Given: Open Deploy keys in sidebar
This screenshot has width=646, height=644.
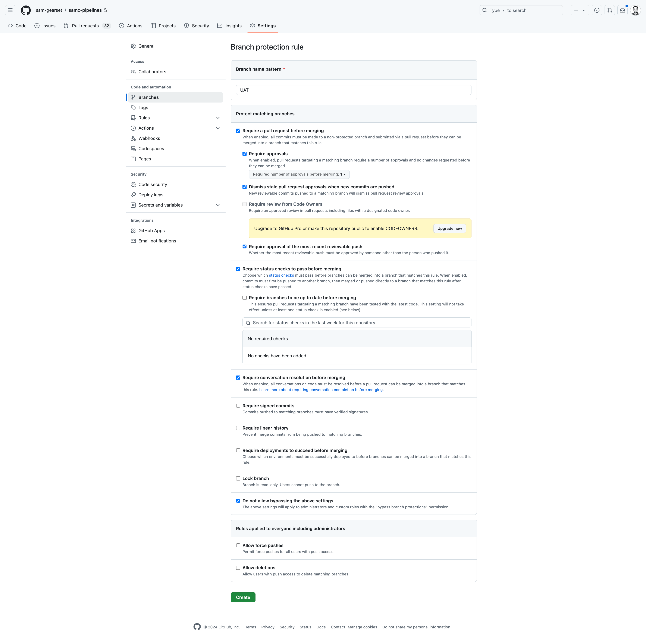Looking at the screenshot, I should coord(151,195).
